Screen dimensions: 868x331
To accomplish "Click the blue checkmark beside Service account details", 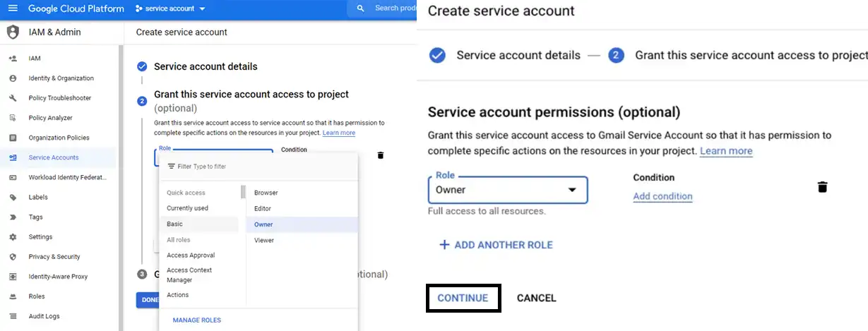I will pyautogui.click(x=142, y=66).
